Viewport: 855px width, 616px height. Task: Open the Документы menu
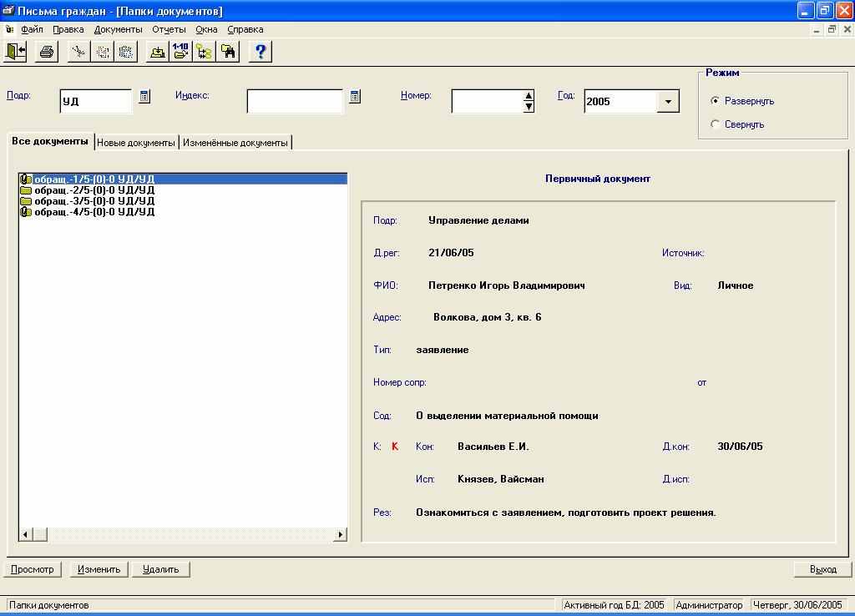click(x=118, y=29)
